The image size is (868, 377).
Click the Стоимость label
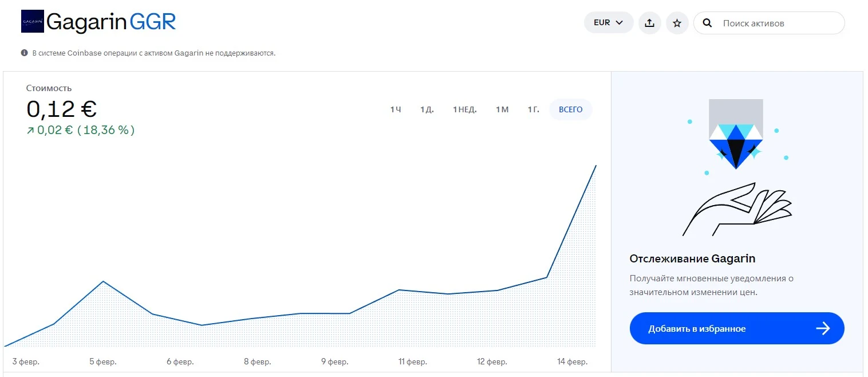pyautogui.click(x=49, y=88)
